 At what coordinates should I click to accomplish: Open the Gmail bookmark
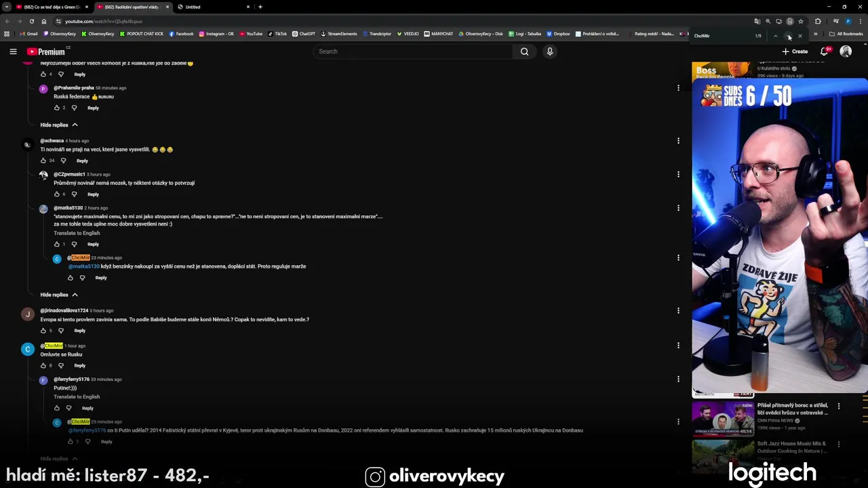28,34
